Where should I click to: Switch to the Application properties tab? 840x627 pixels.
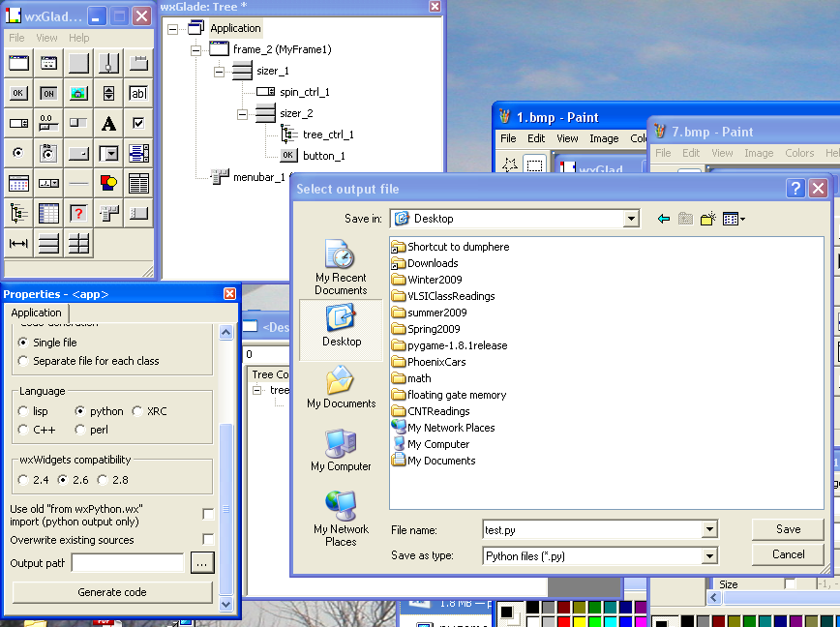click(37, 313)
